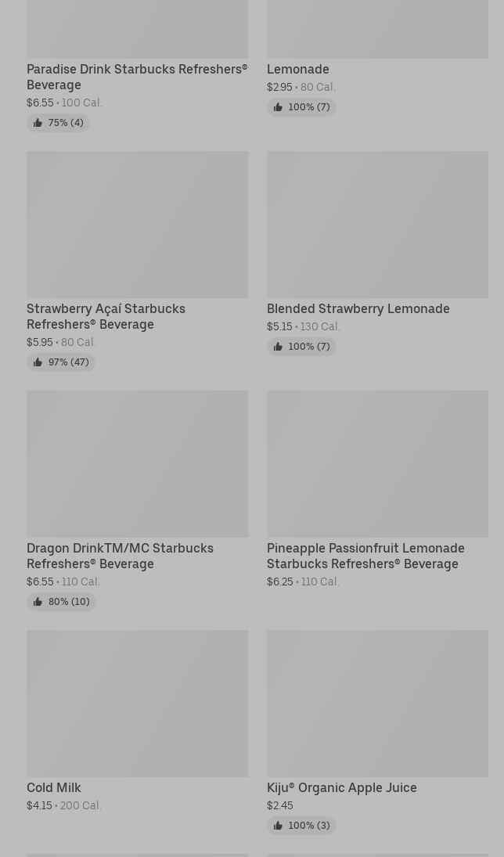Open Pineapple Passionfruit Lemonade Refreshers title
The image size is (504, 857).
pyautogui.click(x=365, y=556)
